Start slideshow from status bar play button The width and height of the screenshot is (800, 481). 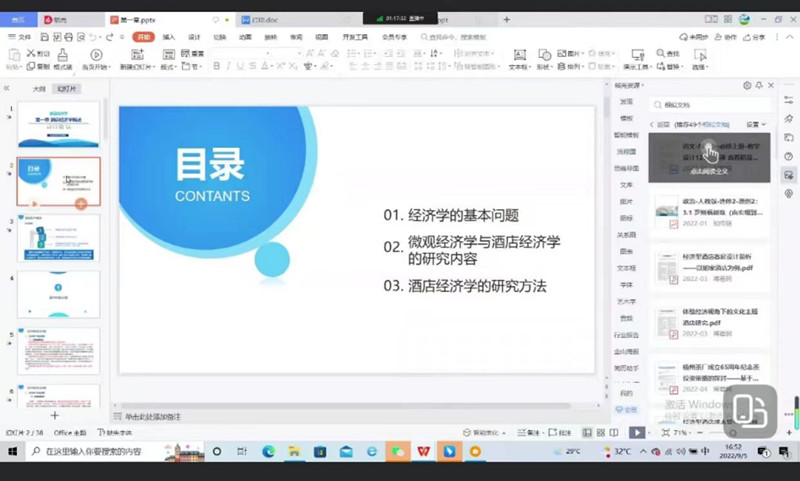(x=637, y=432)
